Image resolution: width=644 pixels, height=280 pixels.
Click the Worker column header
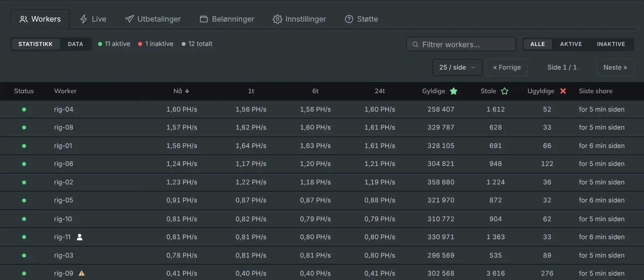[65, 91]
